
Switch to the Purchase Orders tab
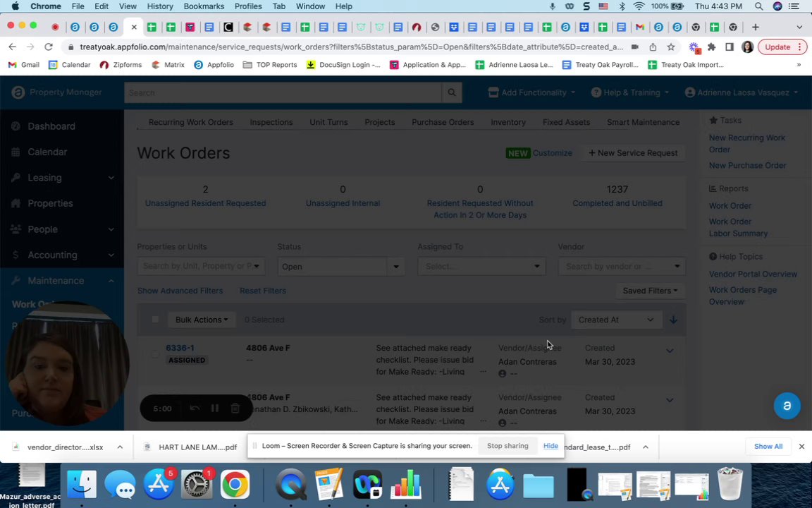click(443, 122)
